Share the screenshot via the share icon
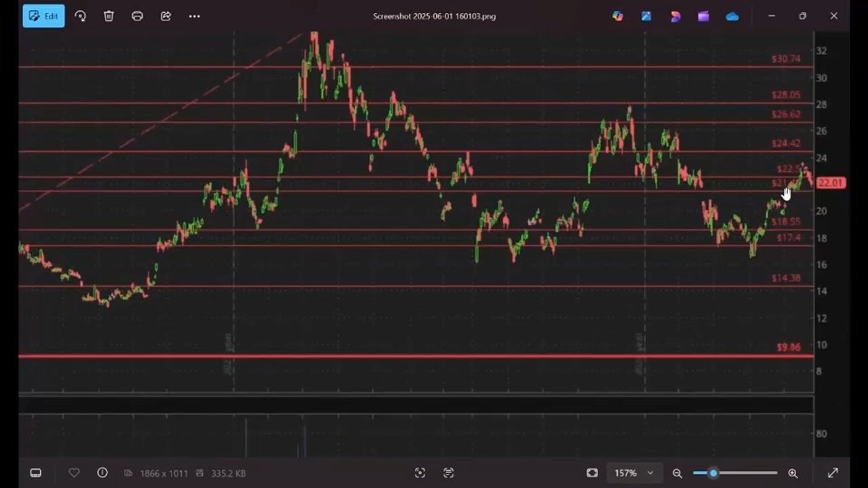Image resolution: width=868 pixels, height=488 pixels. tap(165, 16)
